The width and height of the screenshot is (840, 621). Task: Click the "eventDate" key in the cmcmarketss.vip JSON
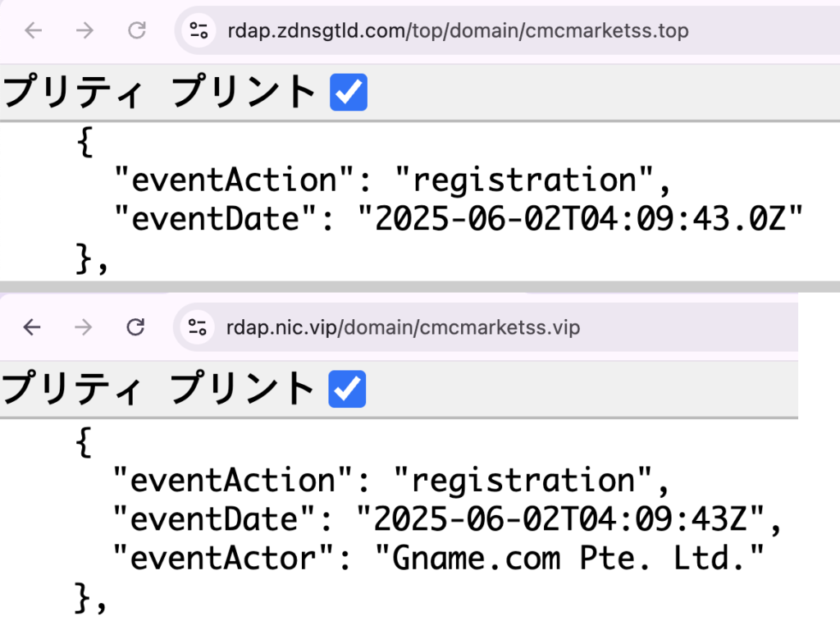pyautogui.click(x=214, y=518)
